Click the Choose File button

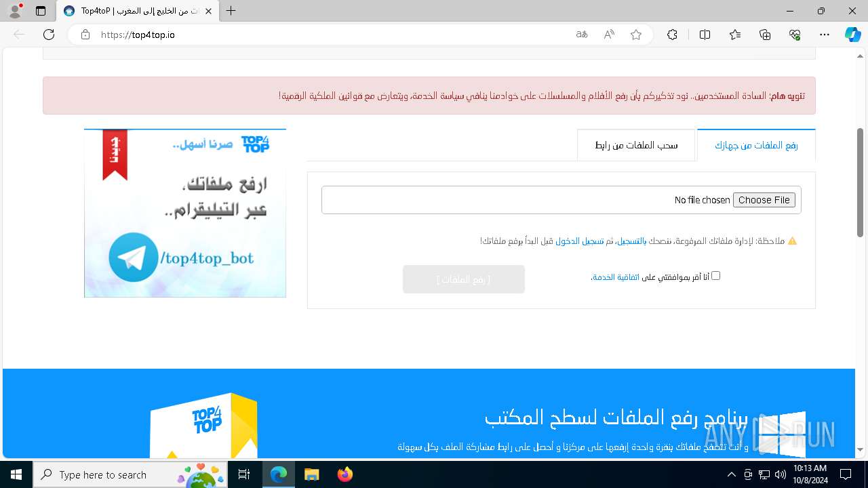764,200
